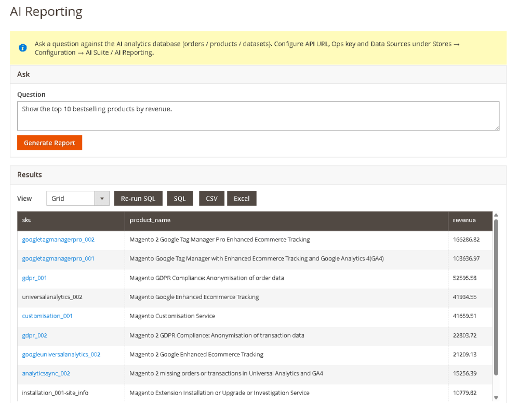Image resolution: width=532 pixels, height=403 pixels.
Task: Open the gdpr_001 sku link
Action: [34, 278]
